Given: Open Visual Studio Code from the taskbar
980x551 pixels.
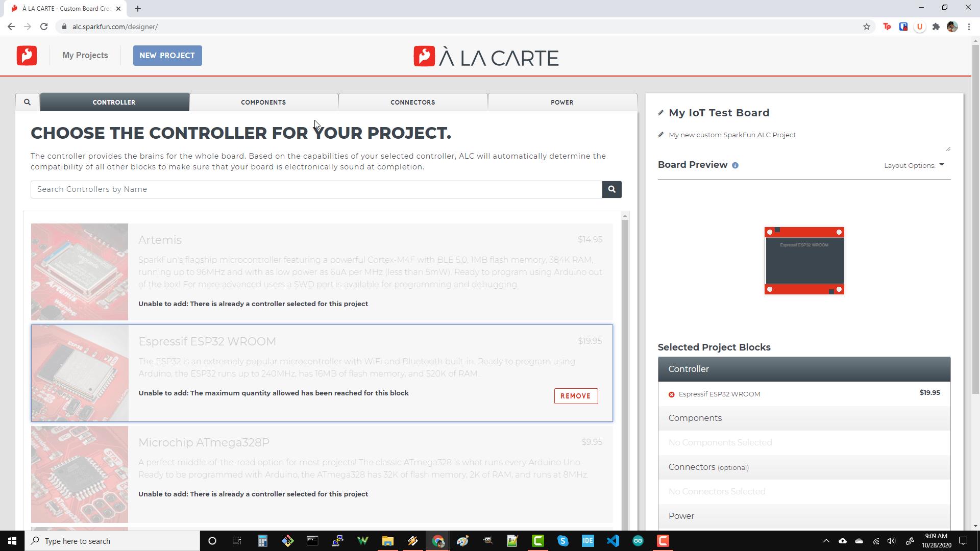Looking at the screenshot, I should point(612,541).
